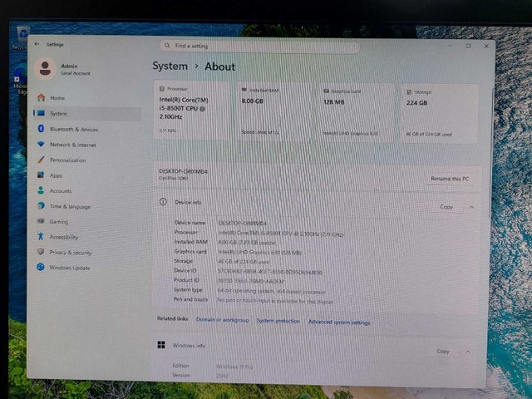The height and width of the screenshot is (399, 532).
Task: Collapse the Device info section
Action: pyautogui.click(x=472, y=207)
